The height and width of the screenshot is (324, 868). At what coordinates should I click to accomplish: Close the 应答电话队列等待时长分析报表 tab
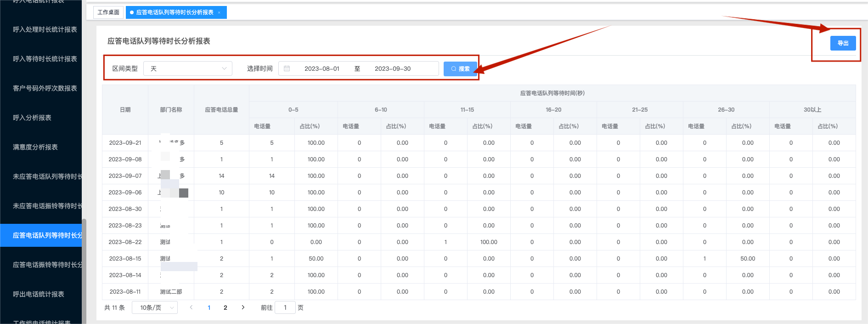click(219, 12)
